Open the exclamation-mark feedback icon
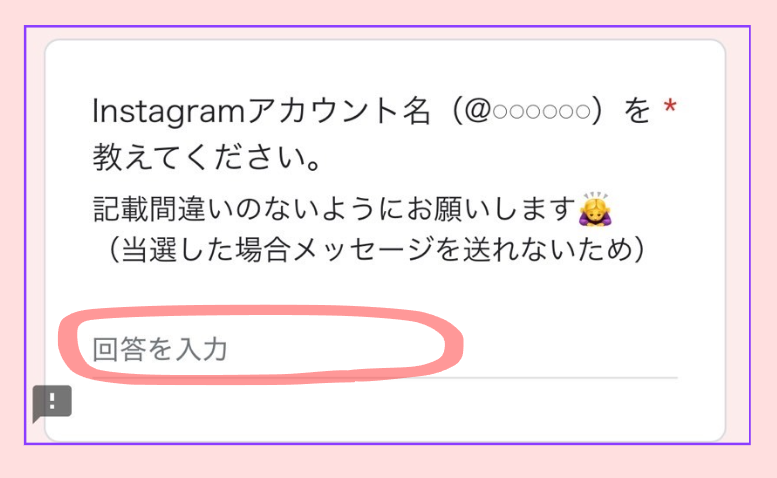This screenshot has width=777, height=478. pos(52,403)
